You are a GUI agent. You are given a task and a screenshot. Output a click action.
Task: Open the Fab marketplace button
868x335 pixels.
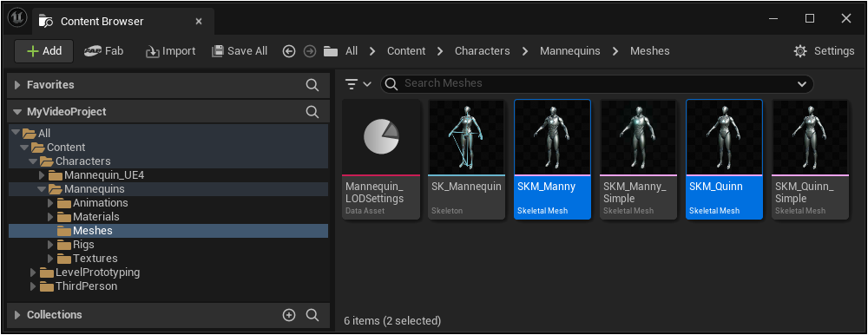[103, 51]
